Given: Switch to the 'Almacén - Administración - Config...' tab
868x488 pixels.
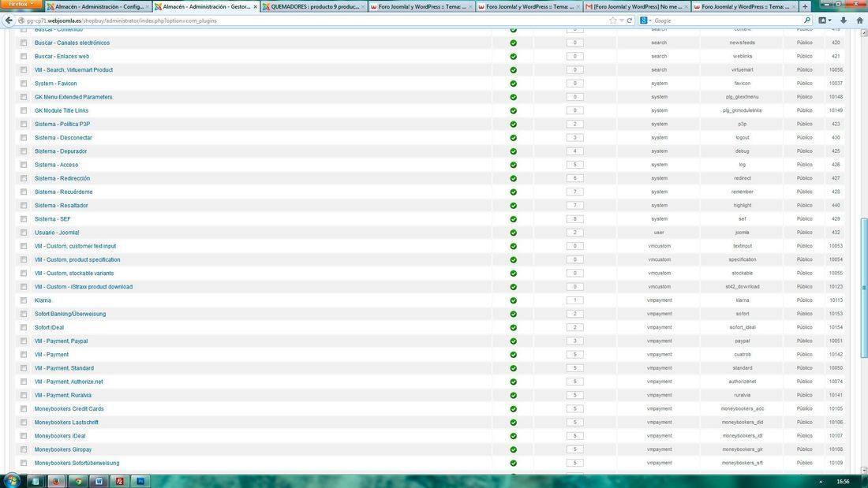Looking at the screenshot, I should (x=98, y=6).
